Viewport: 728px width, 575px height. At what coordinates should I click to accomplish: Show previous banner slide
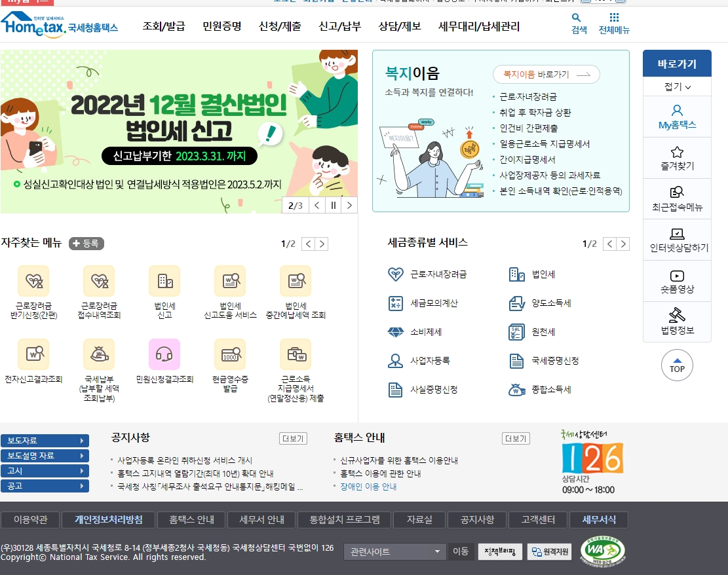click(316, 205)
